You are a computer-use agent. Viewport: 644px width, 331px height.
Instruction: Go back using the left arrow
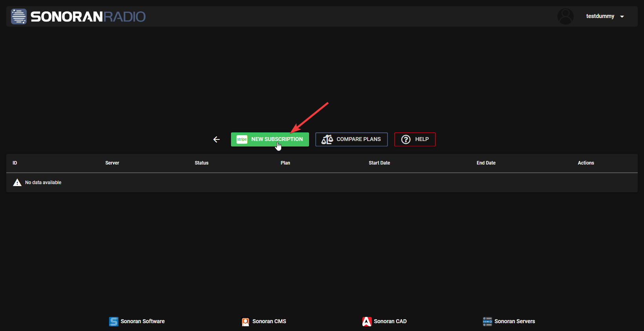tap(216, 139)
